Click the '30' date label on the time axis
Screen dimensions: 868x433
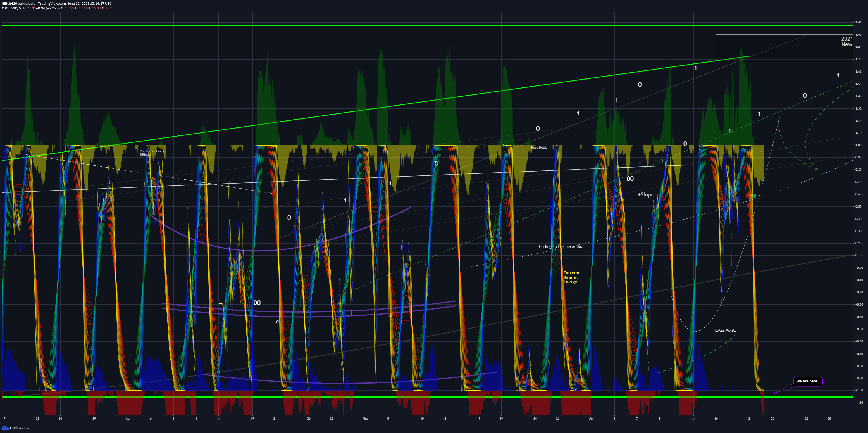pyautogui.click(x=829, y=418)
